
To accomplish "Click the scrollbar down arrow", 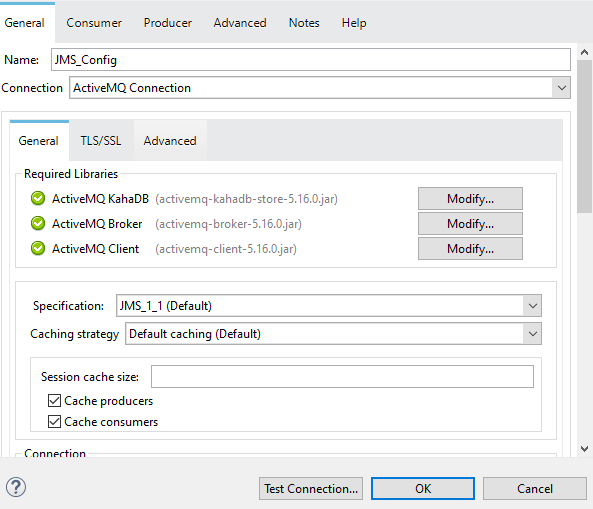I will point(585,449).
